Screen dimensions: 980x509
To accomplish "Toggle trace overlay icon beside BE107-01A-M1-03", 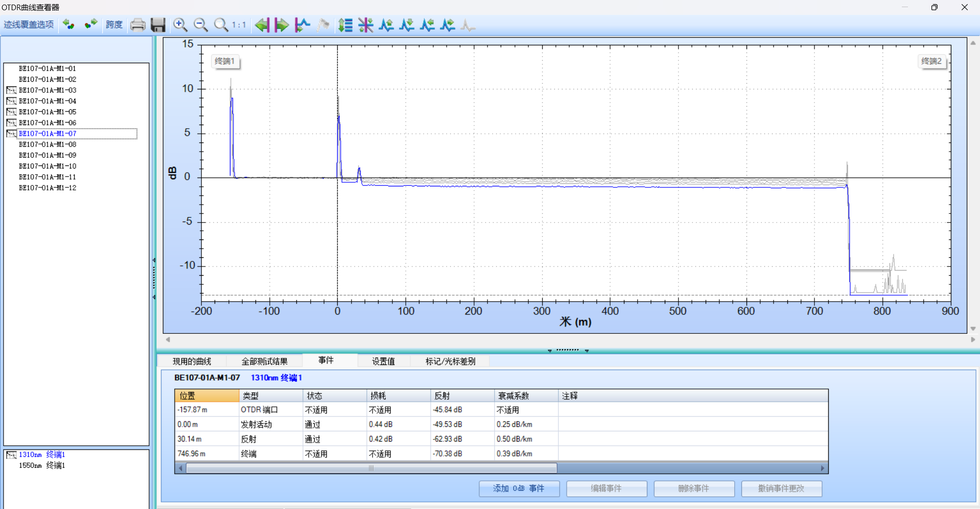I will click(x=11, y=90).
